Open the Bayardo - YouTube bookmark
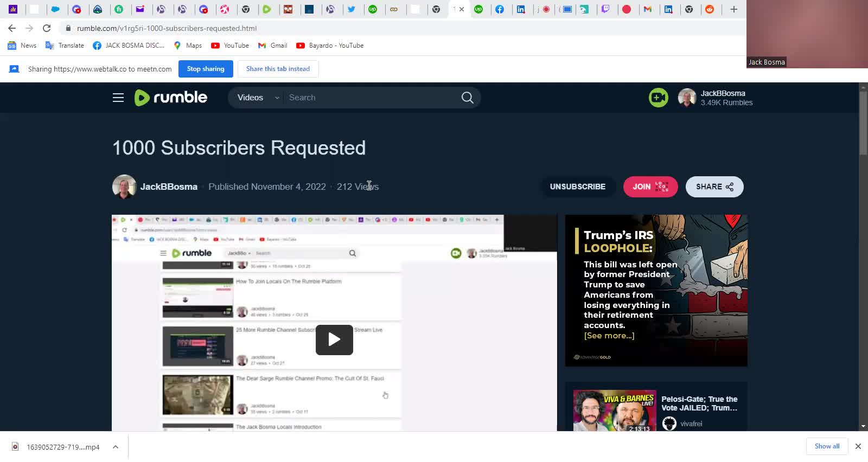This screenshot has width=868, height=462. pyautogui.click(x=330, y=46)
